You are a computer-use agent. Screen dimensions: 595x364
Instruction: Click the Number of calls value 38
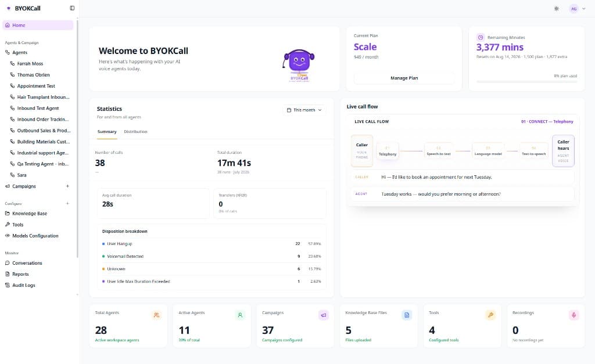tap(100, 163)
